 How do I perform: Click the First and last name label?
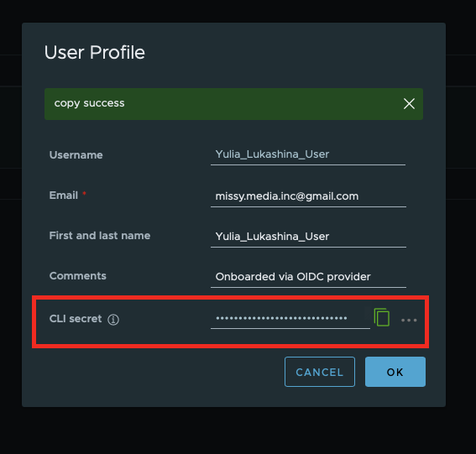pos(100,236)
